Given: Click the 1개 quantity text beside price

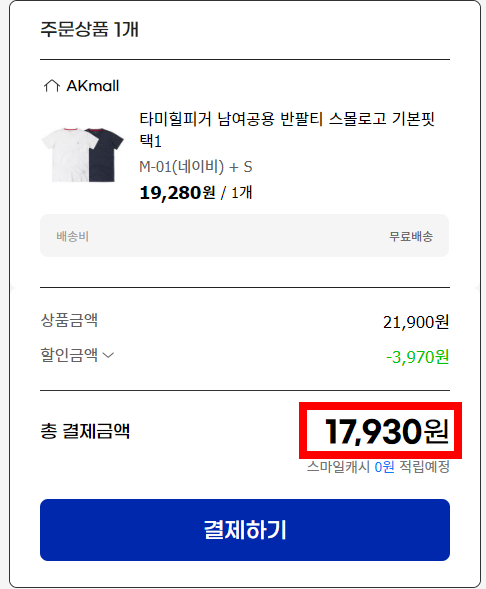Looking at the screenshot, I should pyautogui.click(x=241, y=193).
